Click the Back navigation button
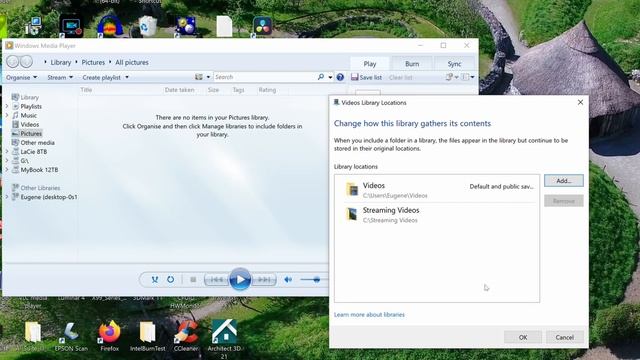The image size is (640, 360). click(13, 62)
